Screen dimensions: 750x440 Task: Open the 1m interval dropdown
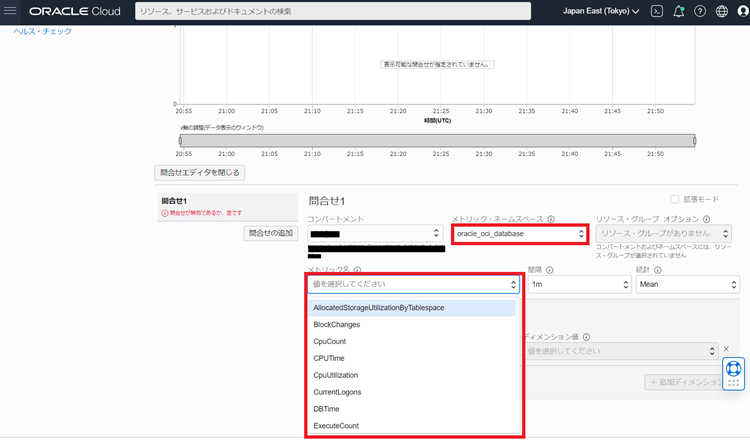pos(577,284)
